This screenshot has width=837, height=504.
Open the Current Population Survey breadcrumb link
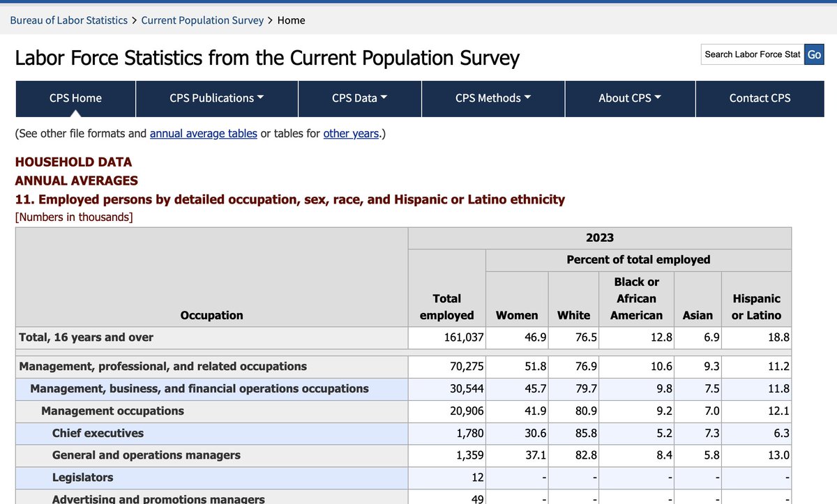[x=202, y=20]
